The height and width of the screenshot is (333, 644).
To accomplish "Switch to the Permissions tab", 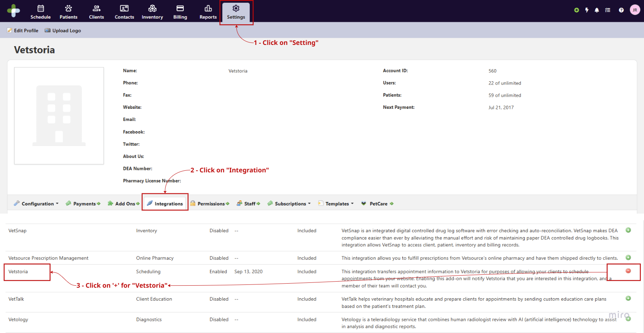I will point(210,204).
